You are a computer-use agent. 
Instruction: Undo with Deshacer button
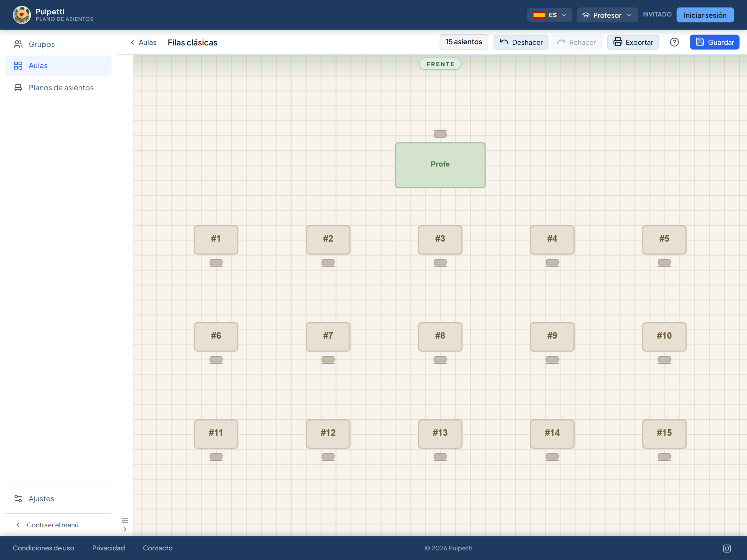[x=521, y=42]
